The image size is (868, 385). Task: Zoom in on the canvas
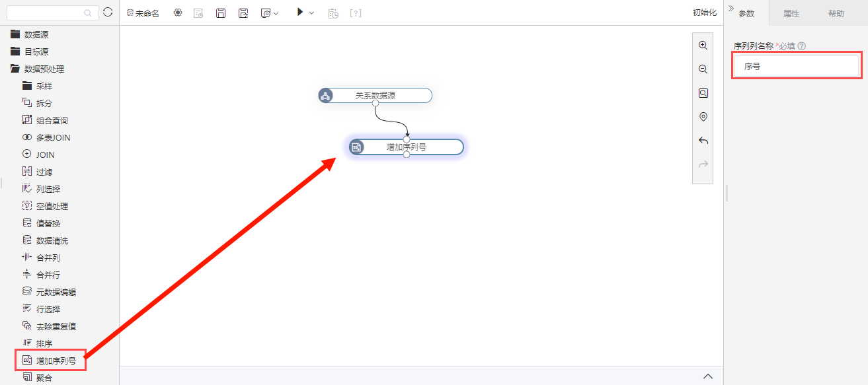pos(703,46)
